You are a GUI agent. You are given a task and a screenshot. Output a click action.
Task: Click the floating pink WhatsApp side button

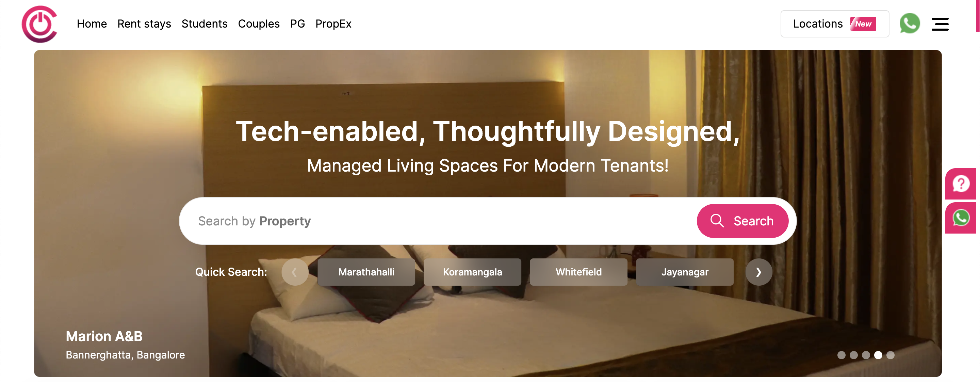961,218
